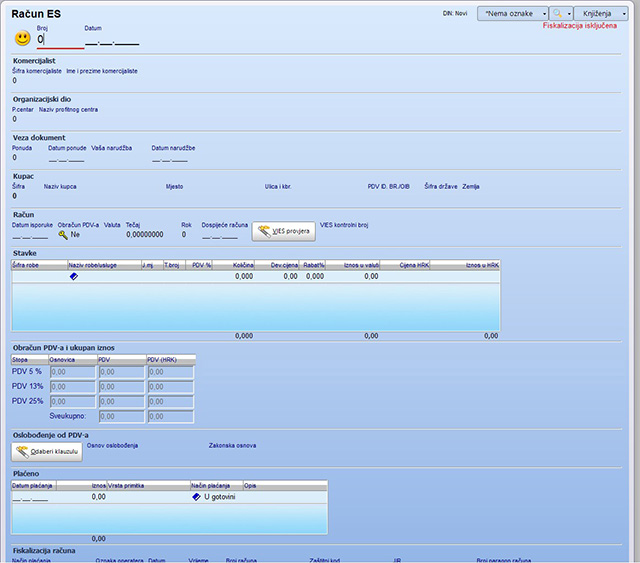Focus the Datum date field at top
The width and height of the screenshot is (640, 563).
[x=111, y=41]
